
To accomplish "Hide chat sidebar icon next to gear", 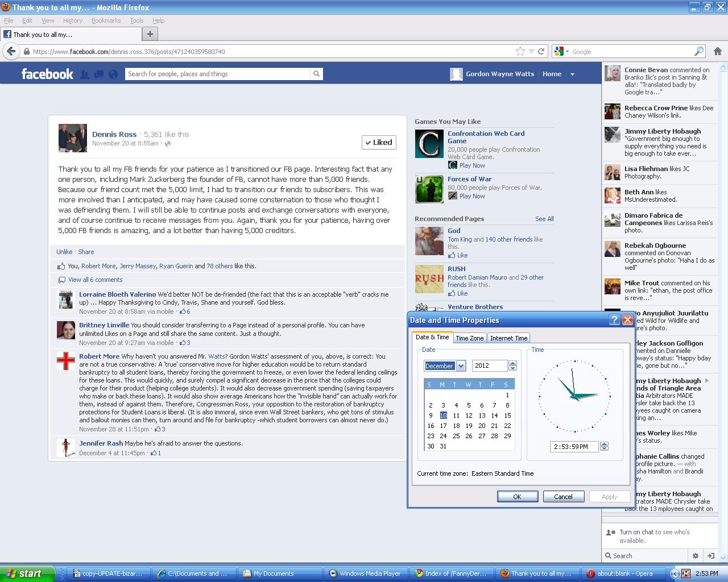I will point(710,556).
